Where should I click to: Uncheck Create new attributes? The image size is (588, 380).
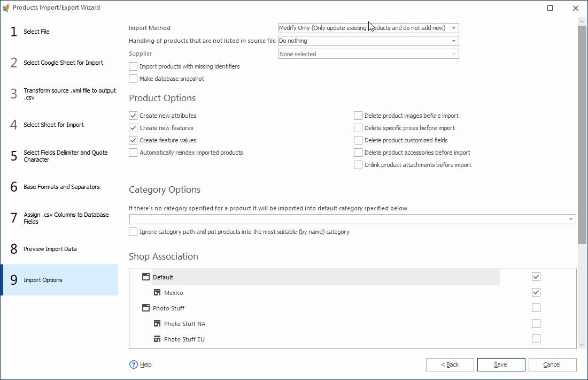[x=133, y=116]
